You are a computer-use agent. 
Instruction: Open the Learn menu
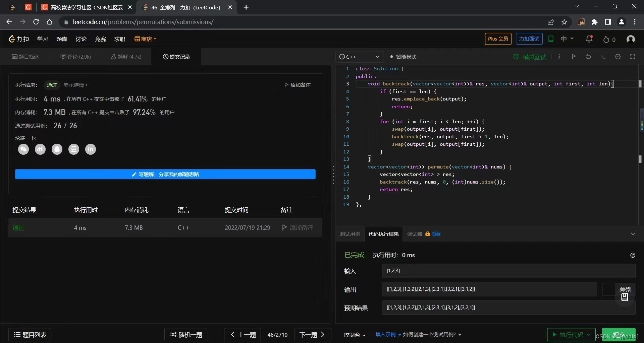42,39
